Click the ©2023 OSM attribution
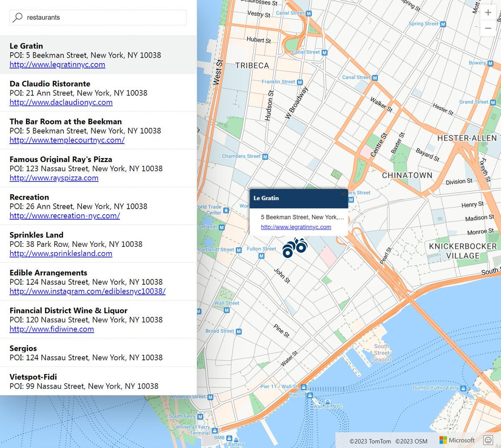501x448 pixels. point(411,441)
